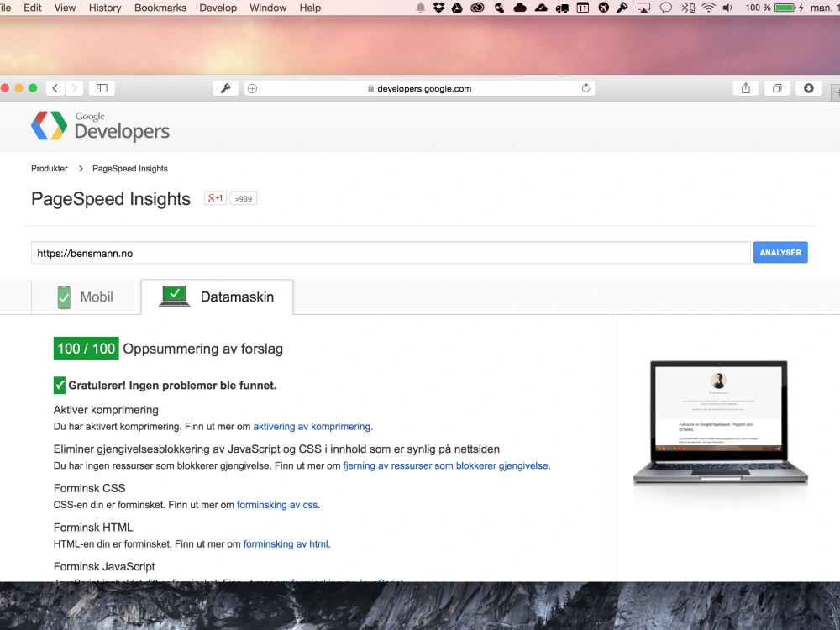
Task: Click the dark cloud menu bar icon
Action: 520,8
